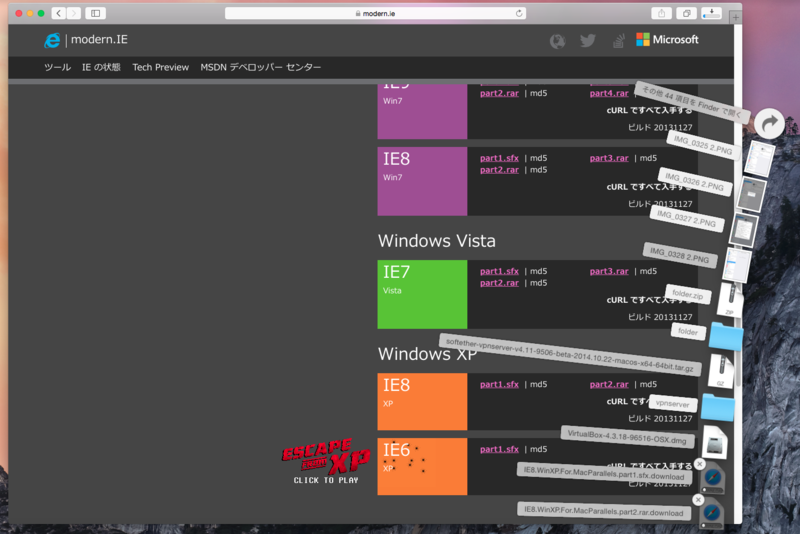Select the orange IE8 XP tile

(x=422, y=401)
